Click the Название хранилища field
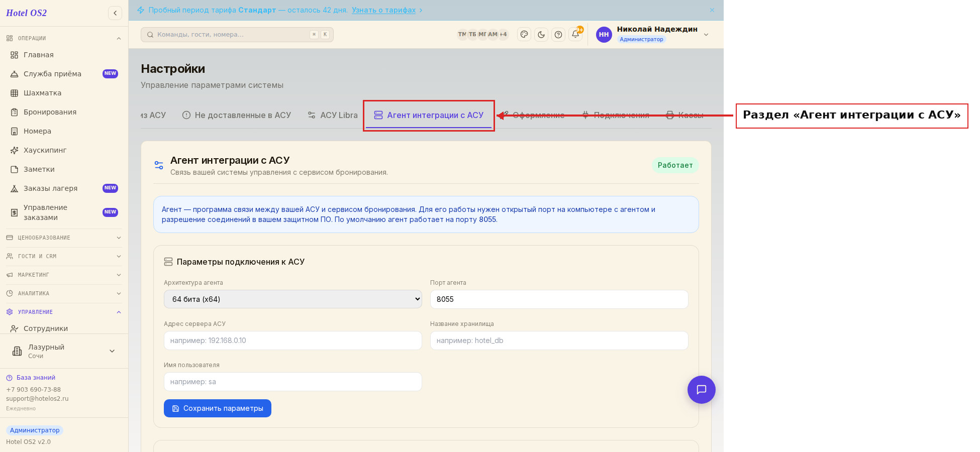This screenshot has height=452, width=980. (x=559, y=341)
